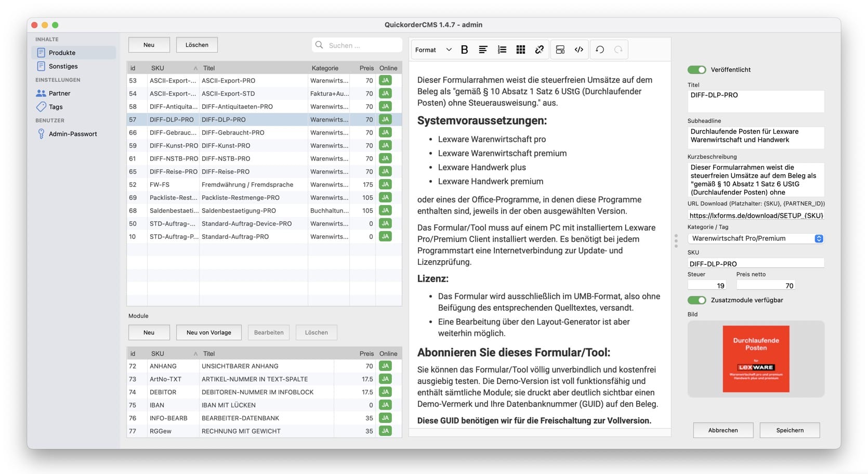Undo the last editor change
Viewport: 868px width, 474px height.
[x=600, y=50]
